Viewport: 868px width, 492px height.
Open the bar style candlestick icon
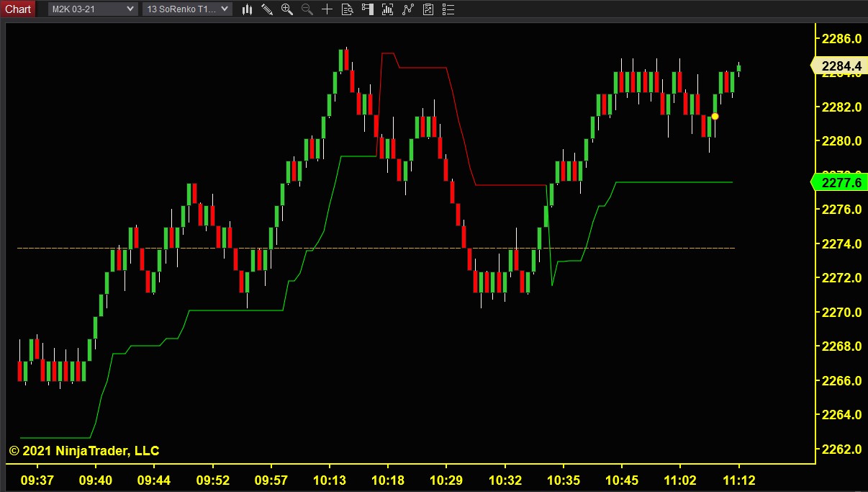click(x=248, y=9)
